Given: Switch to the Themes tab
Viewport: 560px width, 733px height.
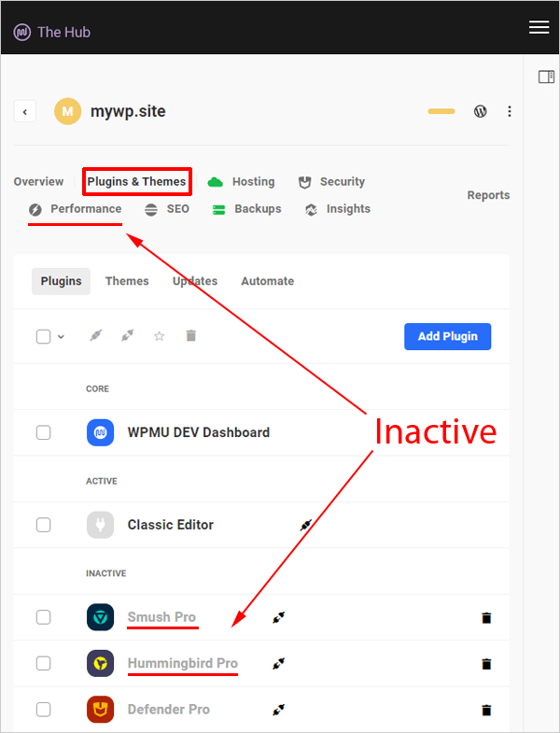Looking at the screenshot, I should pyautogui.click(x=127, y=281).
